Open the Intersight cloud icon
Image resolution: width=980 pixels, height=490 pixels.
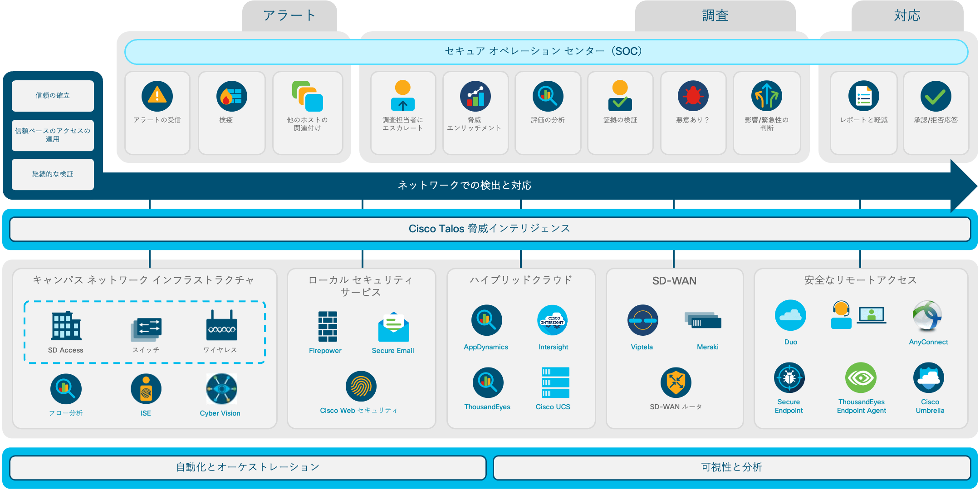coord(552,320)
